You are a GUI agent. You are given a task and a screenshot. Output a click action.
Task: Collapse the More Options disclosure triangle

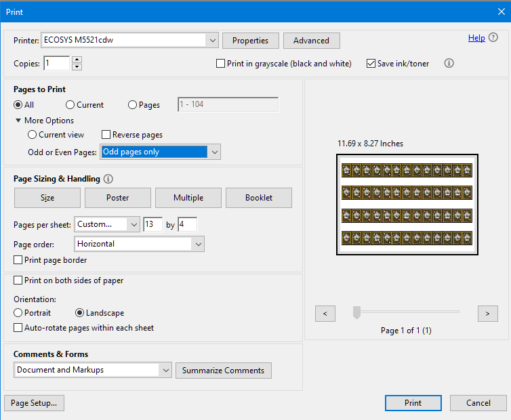18,121
